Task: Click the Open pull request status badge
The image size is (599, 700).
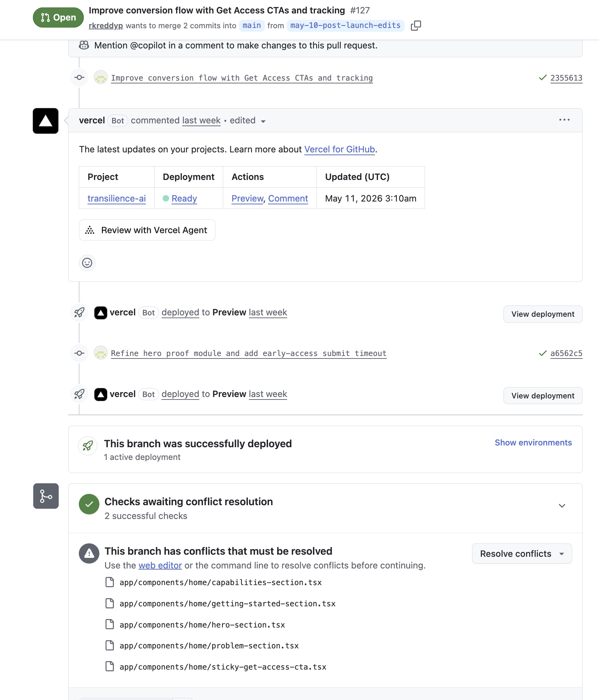Action: point(58,17)
